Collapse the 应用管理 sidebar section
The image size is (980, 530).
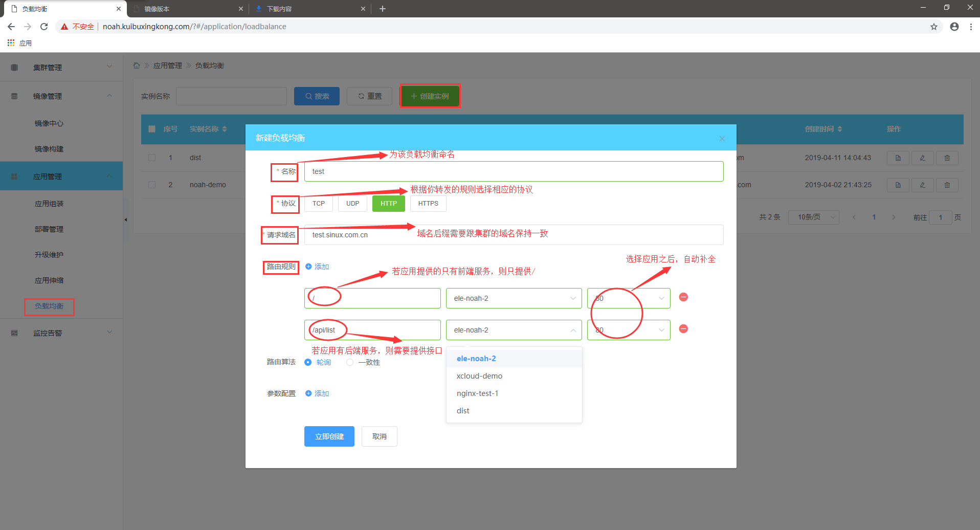pyautogui.click(x=61, y=176)
